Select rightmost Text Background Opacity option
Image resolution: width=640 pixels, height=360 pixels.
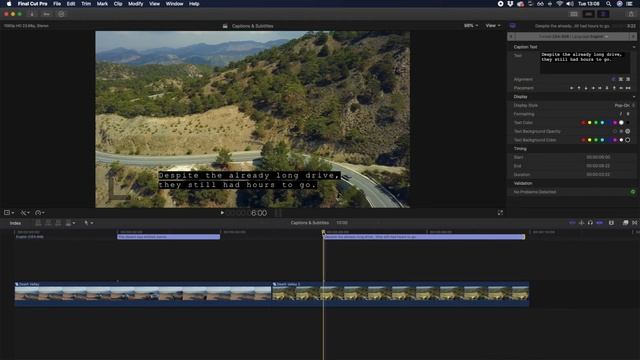pyautogui.click(x=628, y=131)
